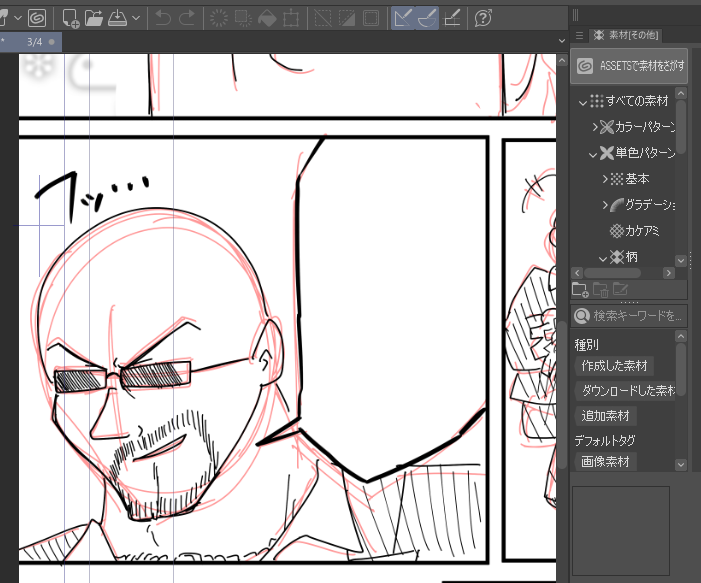Click the search magnifier icon in material palette
Screen dimensions: 701x583
point(582,316)
